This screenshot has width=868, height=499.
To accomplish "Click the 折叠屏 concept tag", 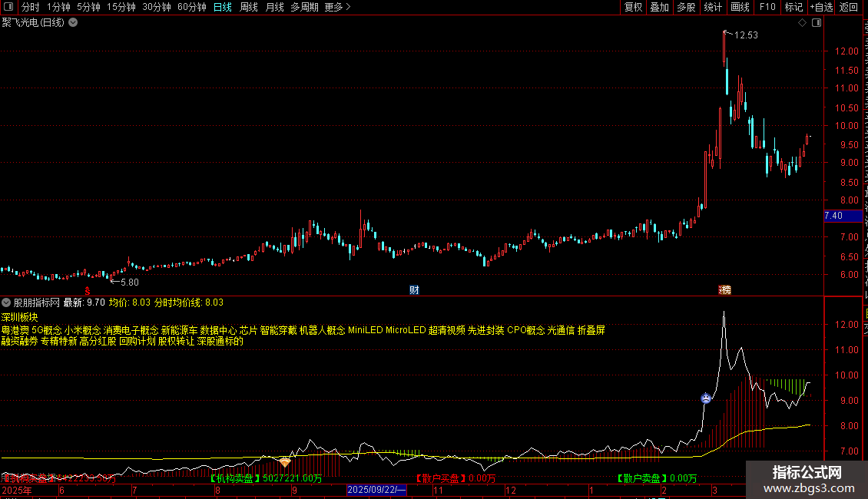I will coord(591,330).
